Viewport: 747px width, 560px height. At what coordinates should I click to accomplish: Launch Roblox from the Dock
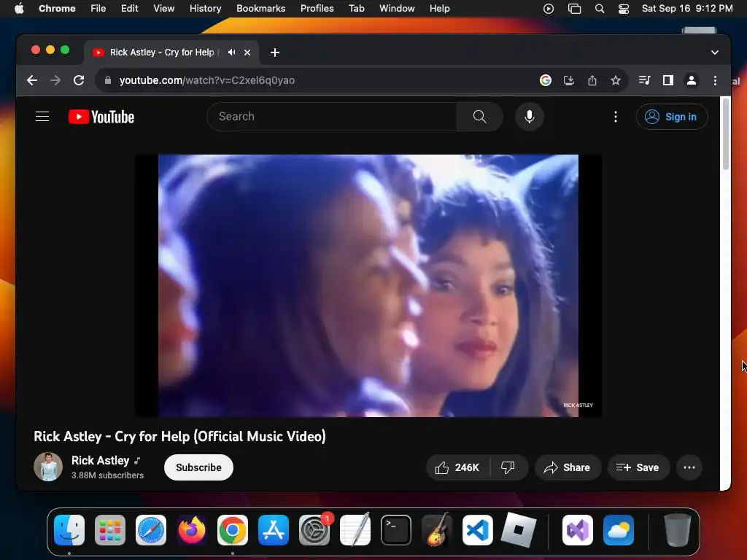(x=519, y=530)
